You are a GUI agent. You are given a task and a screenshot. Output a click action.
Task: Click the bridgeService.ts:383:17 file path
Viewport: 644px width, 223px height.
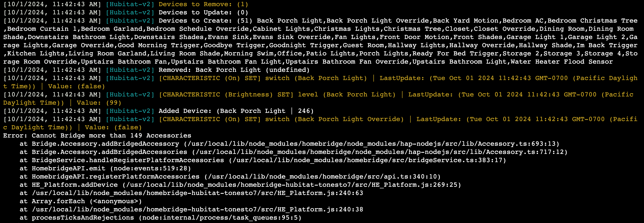coord(367,160)
